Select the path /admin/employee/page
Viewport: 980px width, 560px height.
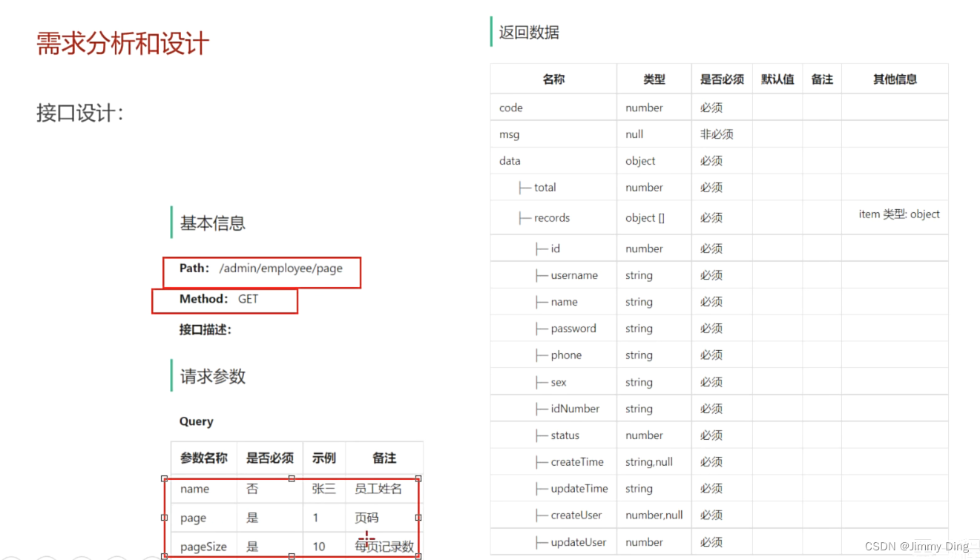tap(281, 269)
